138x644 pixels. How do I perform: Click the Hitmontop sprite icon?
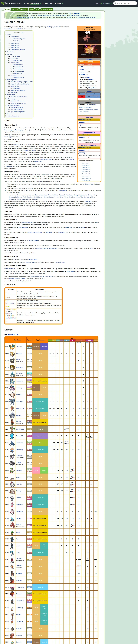click(12, 450)
